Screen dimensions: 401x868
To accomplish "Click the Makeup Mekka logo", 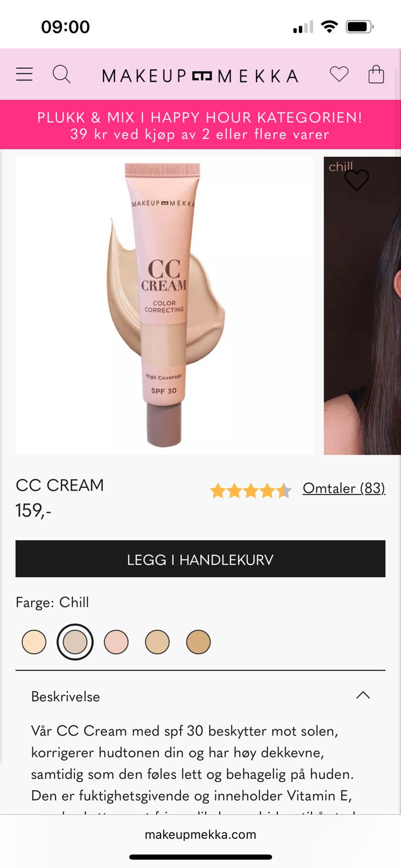I will [x=200, y=76].
